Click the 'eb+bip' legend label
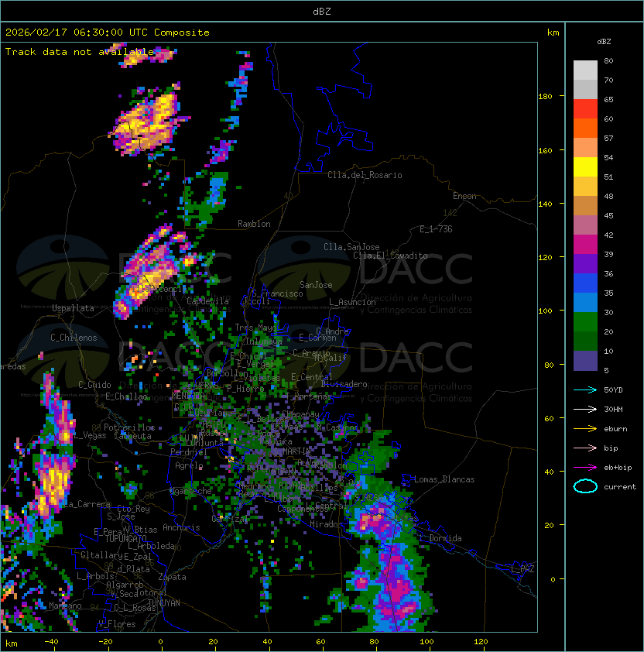The image size is (644, 652). (x=618, y=468)
